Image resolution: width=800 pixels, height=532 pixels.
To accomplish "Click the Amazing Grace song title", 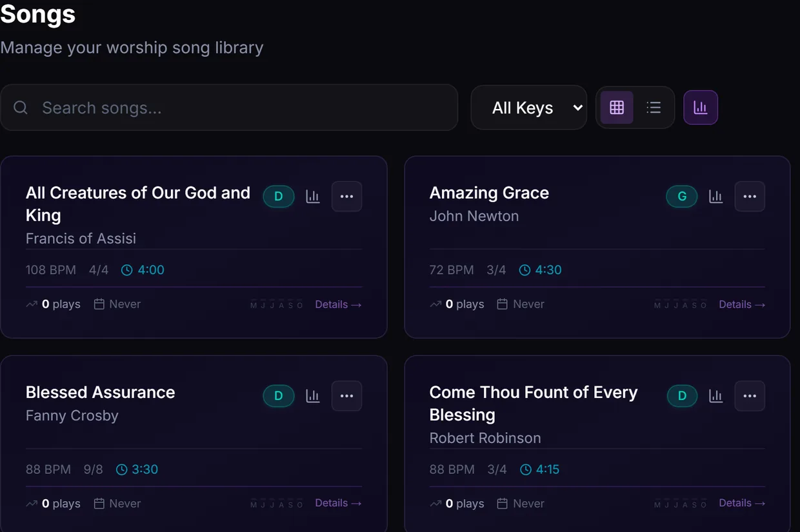I will (x=489, y=193).
